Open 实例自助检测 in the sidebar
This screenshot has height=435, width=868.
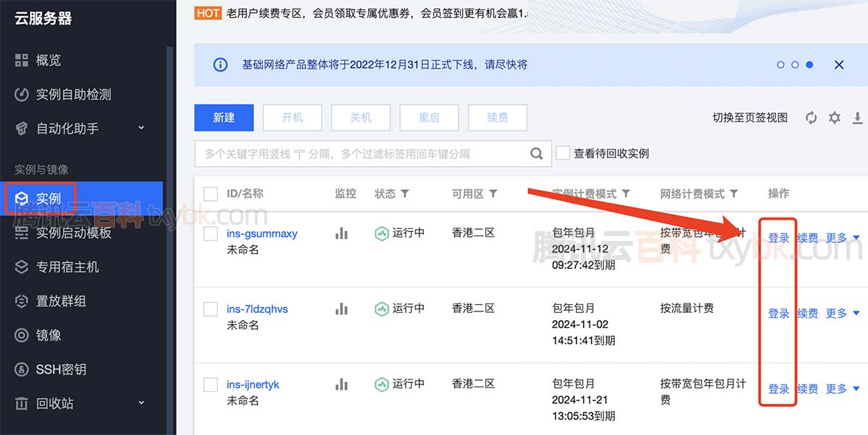click(73, 94)
